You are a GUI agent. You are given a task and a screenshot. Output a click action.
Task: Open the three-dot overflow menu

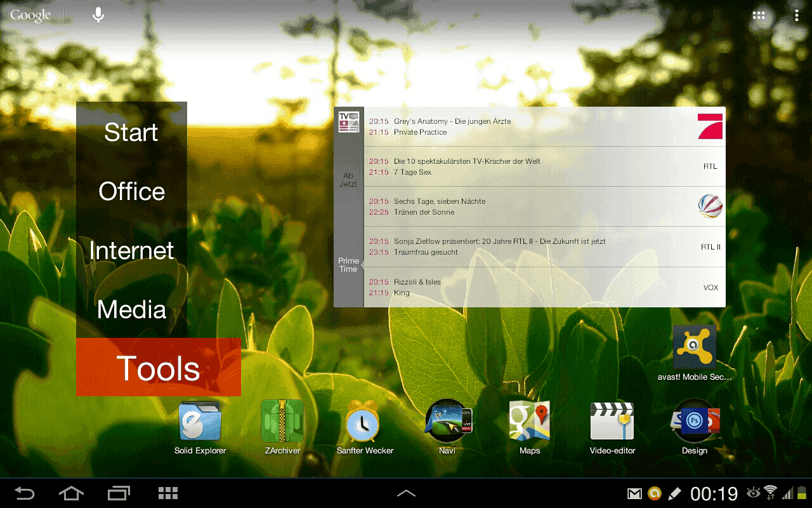797,15
